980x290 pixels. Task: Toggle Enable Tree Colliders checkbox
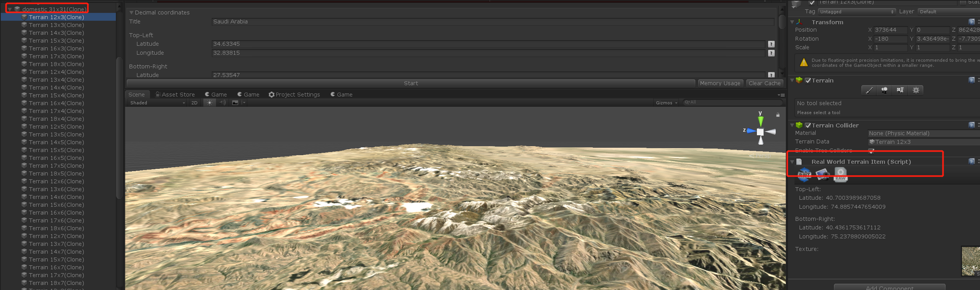871,151
